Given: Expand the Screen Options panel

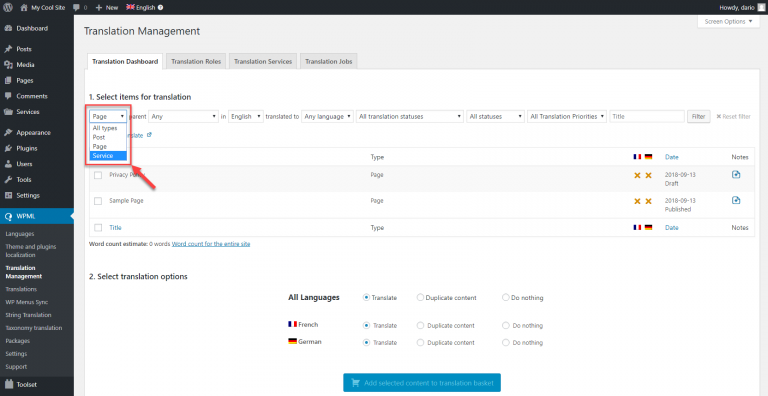Looking at the screenshot, I should 728,22.
